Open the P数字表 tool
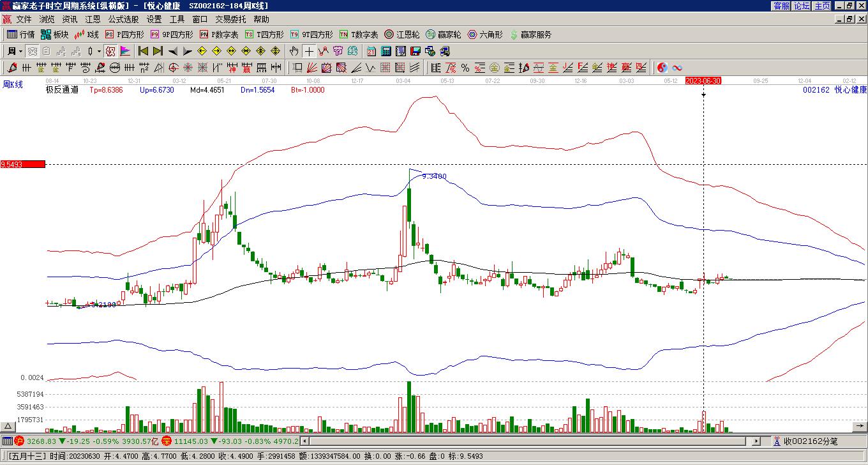Viewport: 868px width, 465px height. click(219, 34)
